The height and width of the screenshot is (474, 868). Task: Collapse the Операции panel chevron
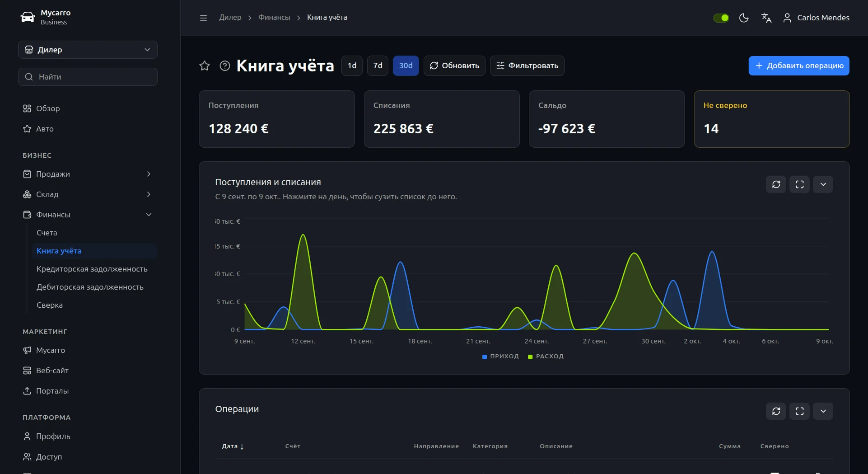click(823, 411)
